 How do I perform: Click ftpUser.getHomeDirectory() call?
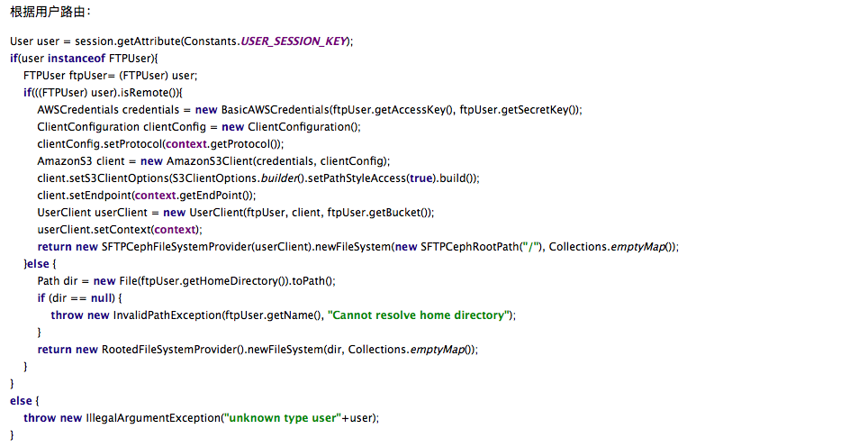213,281
